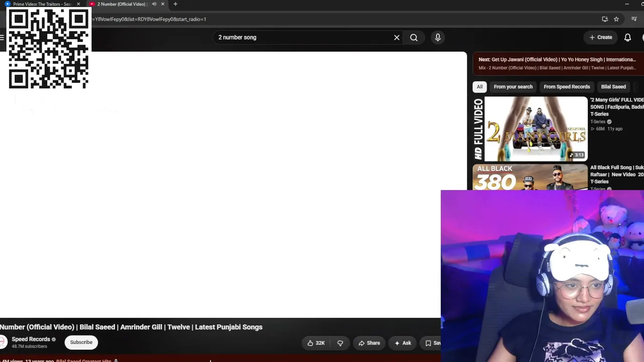The height and width of the screenshot is (362, 644).
Task: Select 'From your search' filter chip
Action: pyautogui.click(x=513, y=86)
